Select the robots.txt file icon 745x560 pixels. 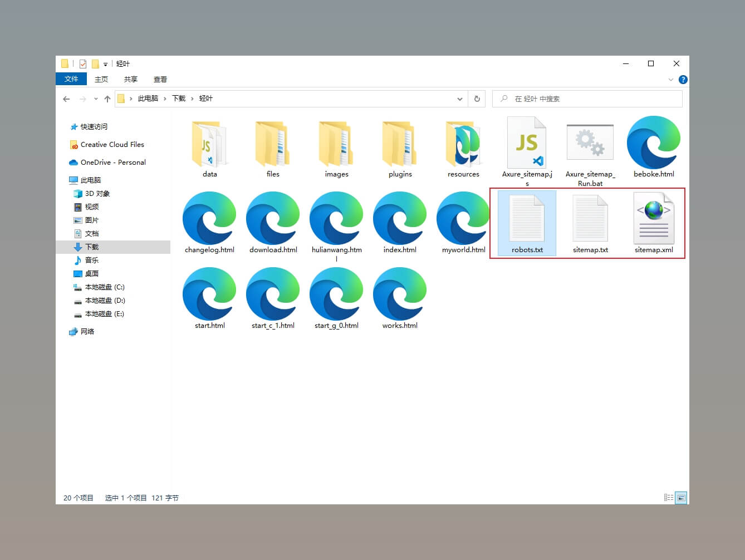527,218
